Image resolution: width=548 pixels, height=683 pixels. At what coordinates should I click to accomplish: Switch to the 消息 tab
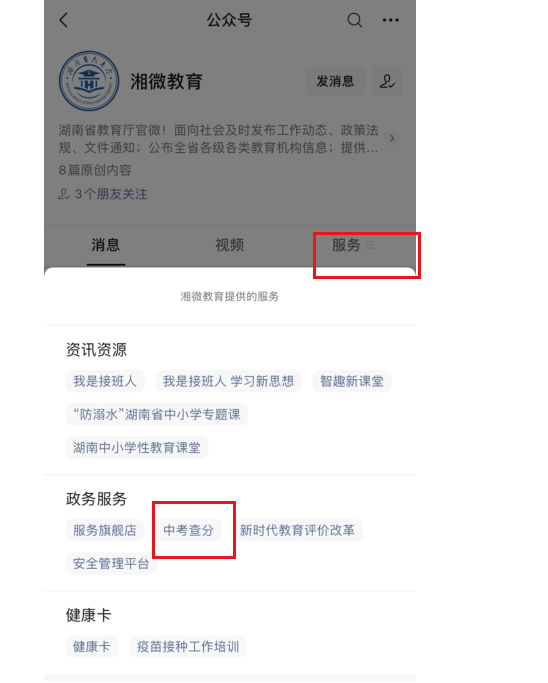[105, 245]
